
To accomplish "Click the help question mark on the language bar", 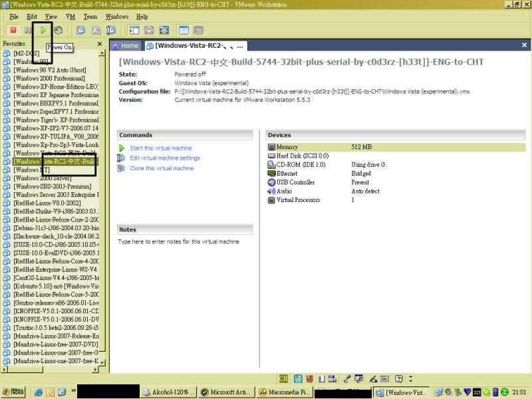I will 398,378.
